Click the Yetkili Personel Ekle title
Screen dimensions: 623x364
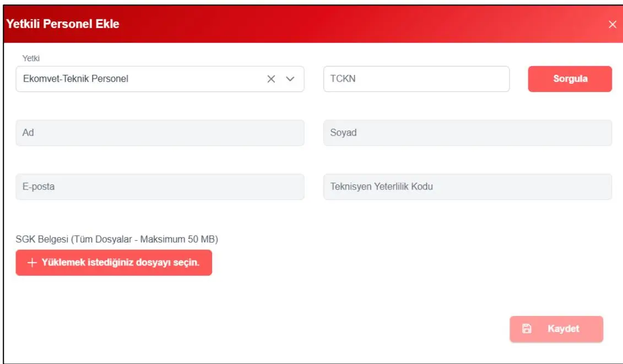(x=63, y=24)
